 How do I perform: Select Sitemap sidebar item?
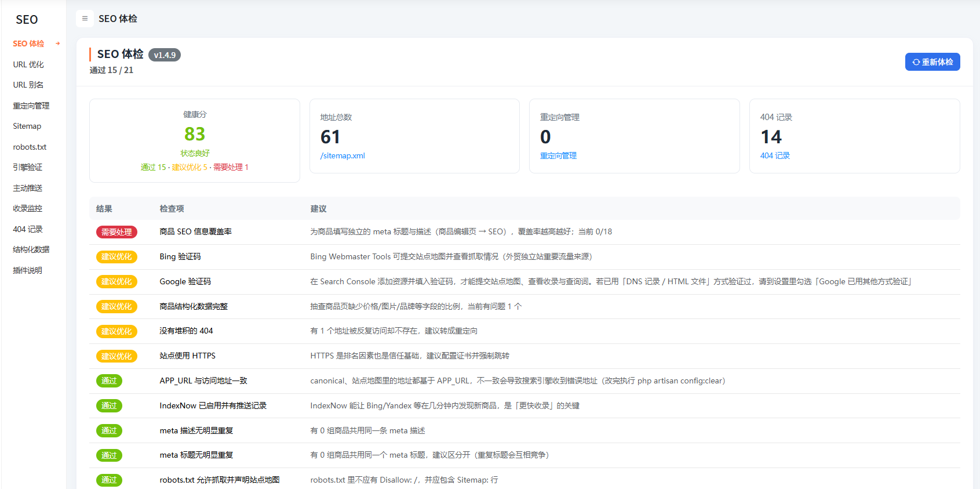(x=27, y=126)
